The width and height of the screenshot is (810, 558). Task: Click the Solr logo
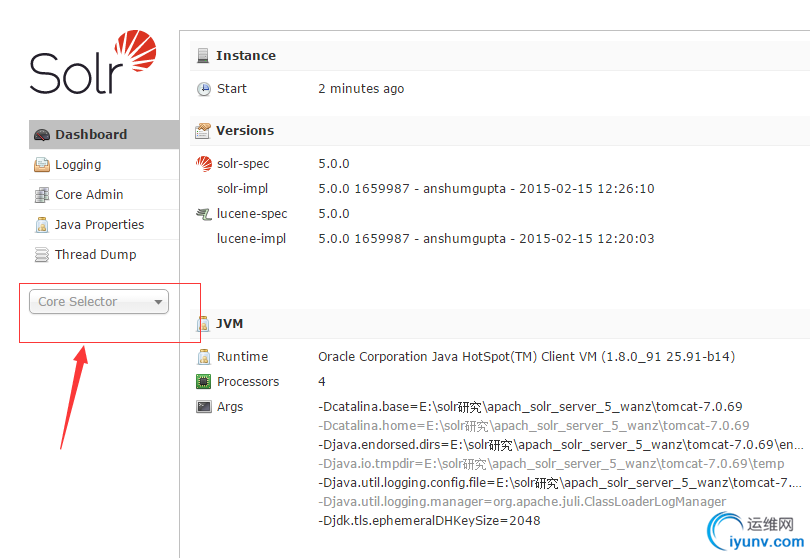point(93,62)
